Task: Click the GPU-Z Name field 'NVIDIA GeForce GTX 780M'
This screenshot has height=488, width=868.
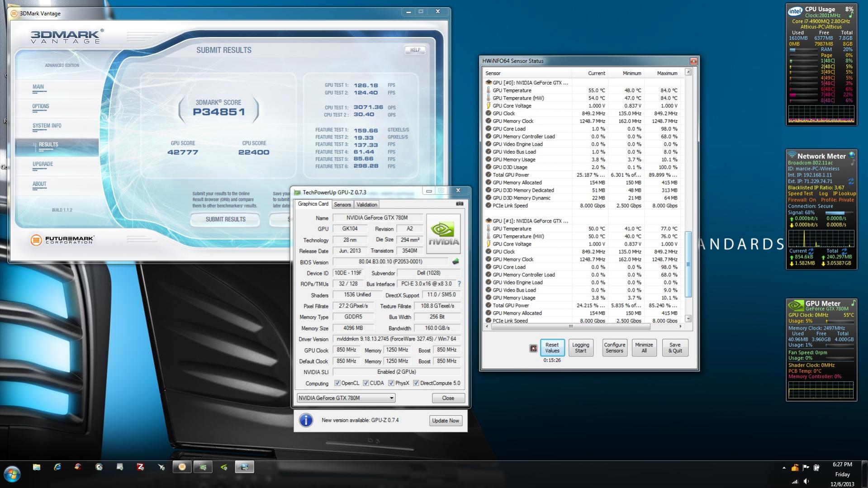Action: pos(378,218)
